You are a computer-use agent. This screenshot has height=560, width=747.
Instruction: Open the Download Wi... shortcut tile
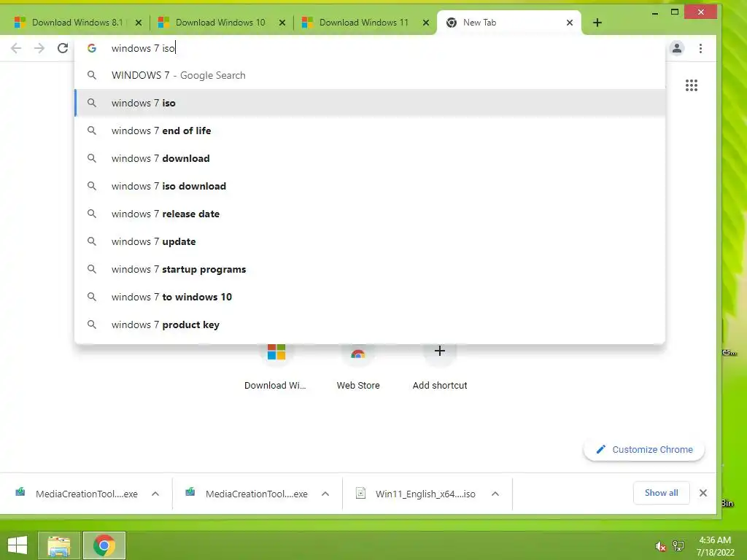coord(276,367)
